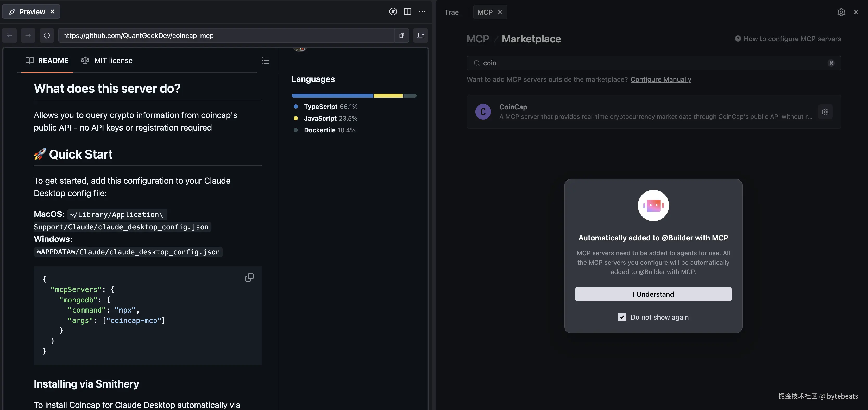
Task: Click the search magnifier icon in marketplace
Action: [x=476, y=63]
